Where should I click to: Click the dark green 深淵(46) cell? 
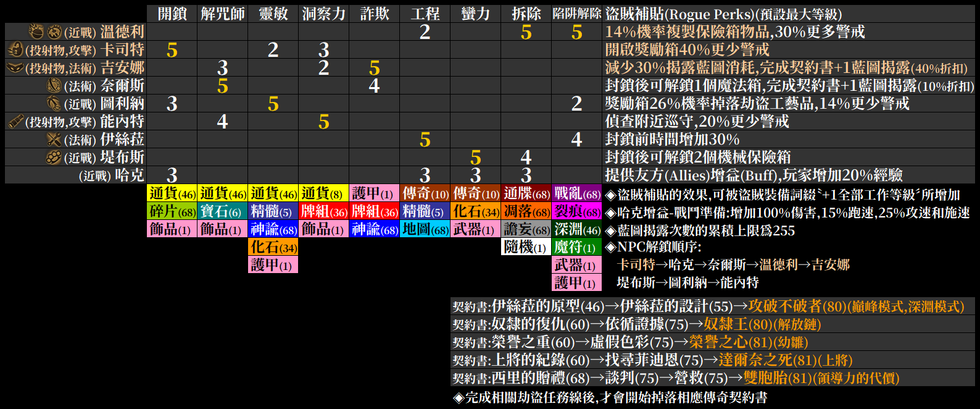(577, 229)
